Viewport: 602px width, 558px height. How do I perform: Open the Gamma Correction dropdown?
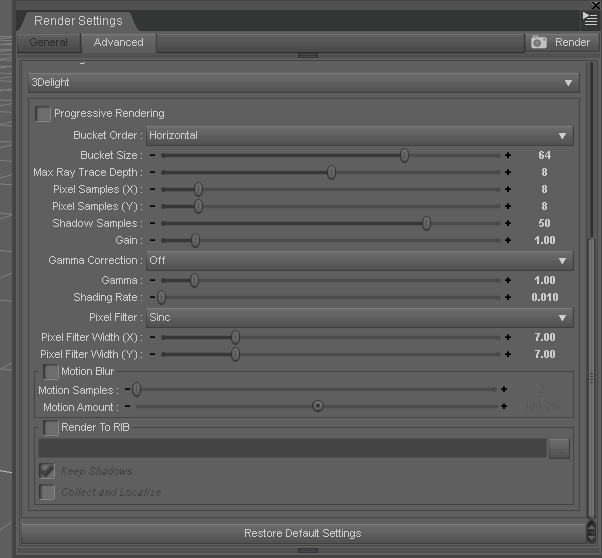(360, 260)
